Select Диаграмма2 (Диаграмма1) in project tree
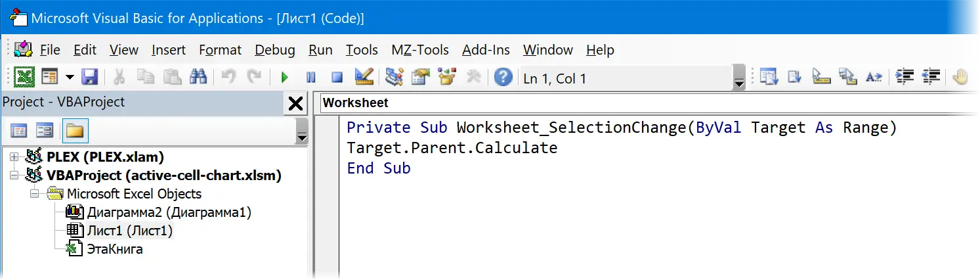 [169, 212]
